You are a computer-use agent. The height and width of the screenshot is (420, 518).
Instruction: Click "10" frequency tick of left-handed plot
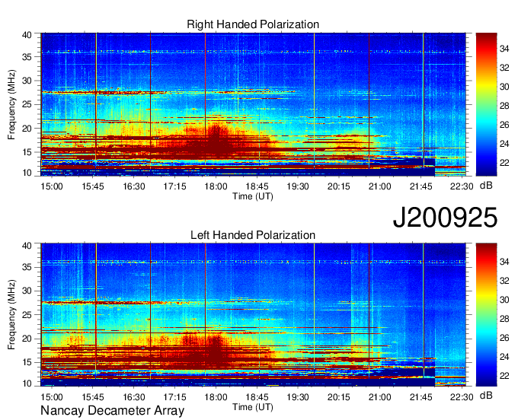(27, 383)
